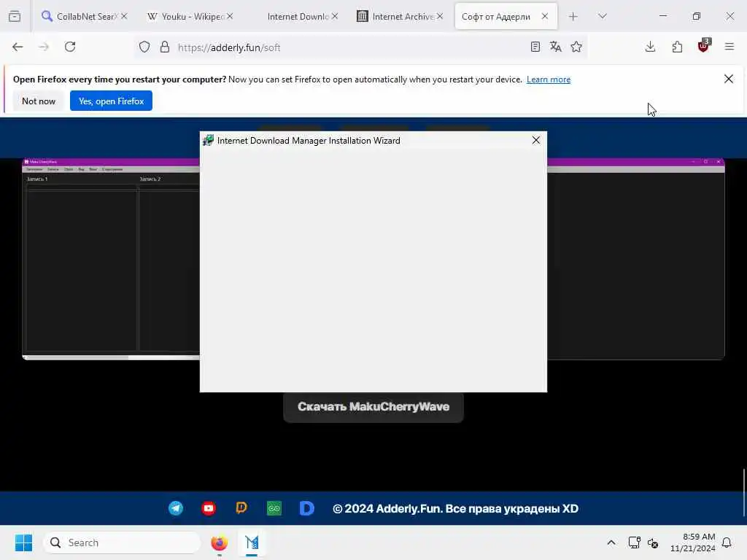This screenshot has height=560, width=747.
Task: Open YouTube link in footer
Action: (209, 508)
